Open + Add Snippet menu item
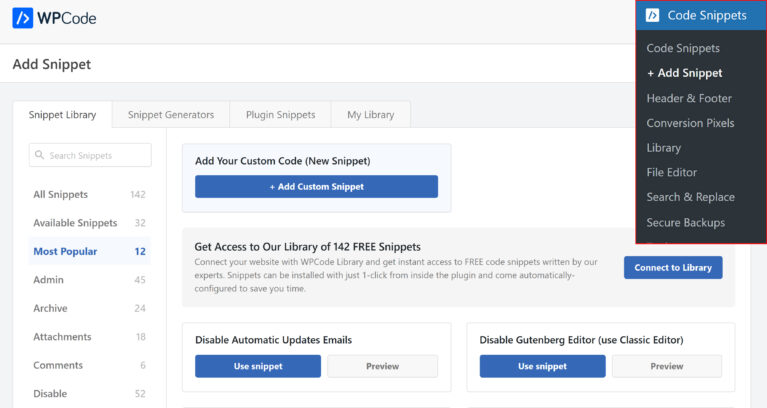This screenshot has height=408, width=767. pos(684,73)
